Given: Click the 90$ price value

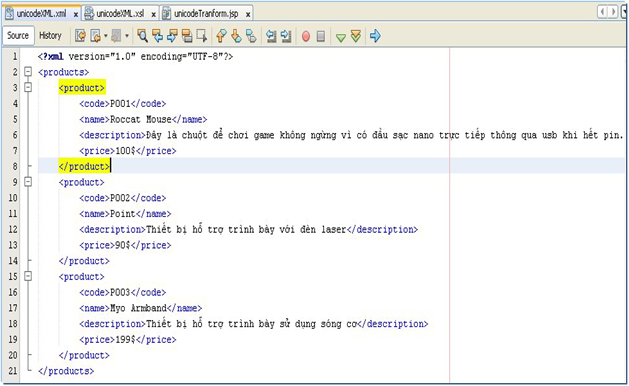Looking at the screenshot, I should (123, 245).
